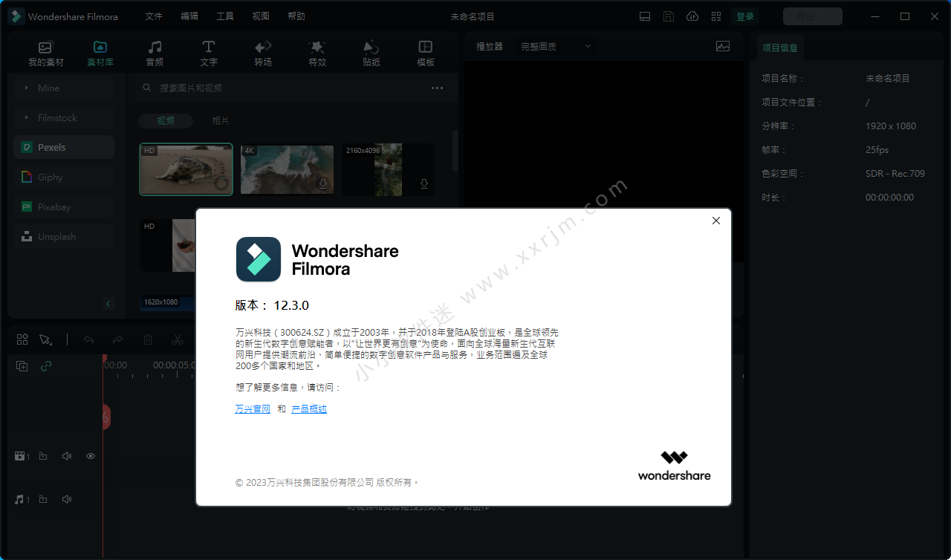Image resolution: width=951 pixels, height=560 pixels.
Task: Open the 特效 effects tab
Action: point(317,53)
